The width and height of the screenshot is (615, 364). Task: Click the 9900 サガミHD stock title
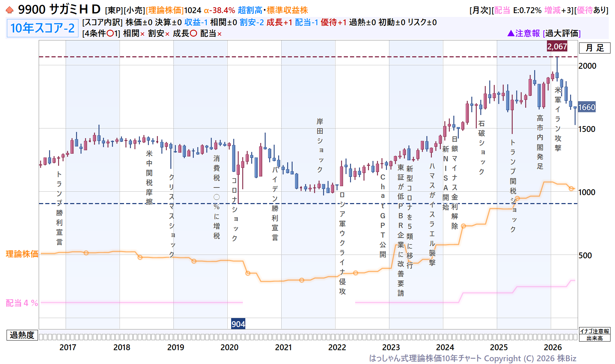pos(59,10)
